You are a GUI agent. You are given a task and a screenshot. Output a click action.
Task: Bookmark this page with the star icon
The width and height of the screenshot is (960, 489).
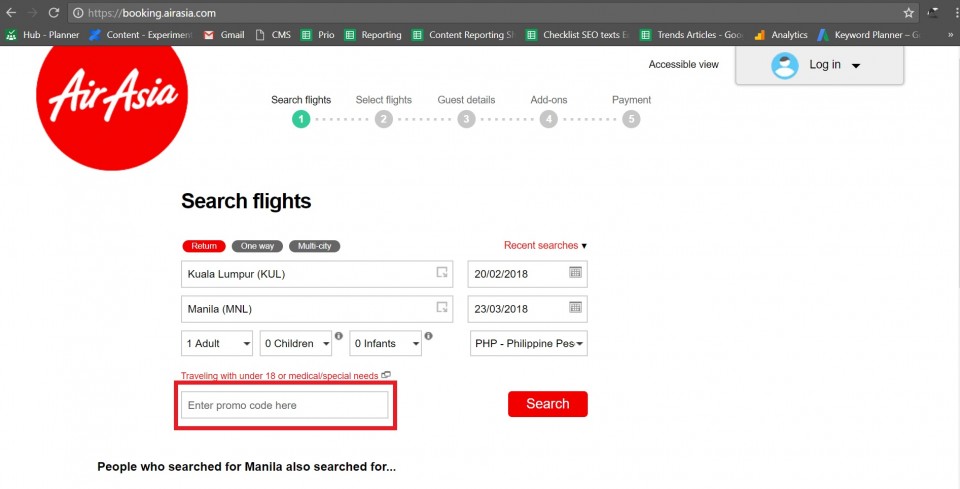coord(909,13)
